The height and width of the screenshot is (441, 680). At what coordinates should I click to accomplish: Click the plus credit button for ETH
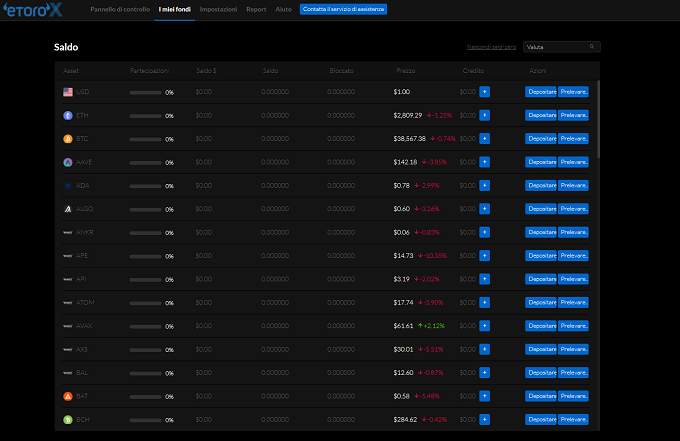485,115
